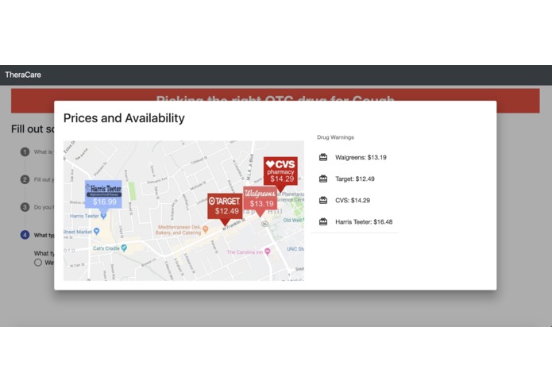
Task: Click the store icon next to Target: $12.49
Action: pos(323,179)
